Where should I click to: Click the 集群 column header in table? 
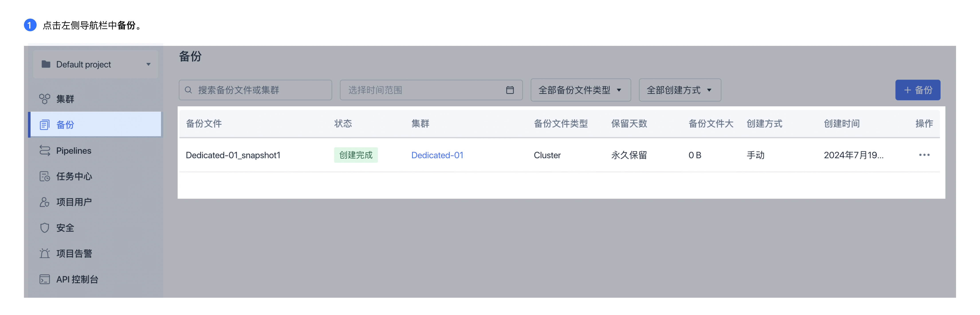tap(420, 123)
